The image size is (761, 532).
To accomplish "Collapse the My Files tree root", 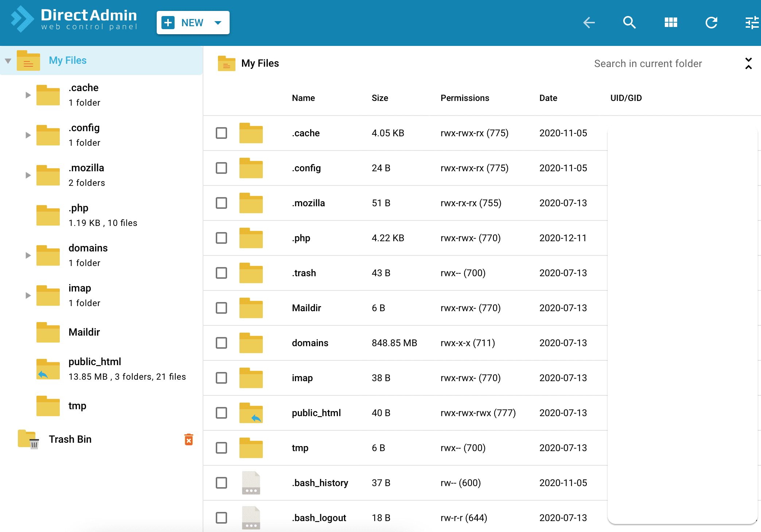I will pyautogui.click(x=8, y=60).
